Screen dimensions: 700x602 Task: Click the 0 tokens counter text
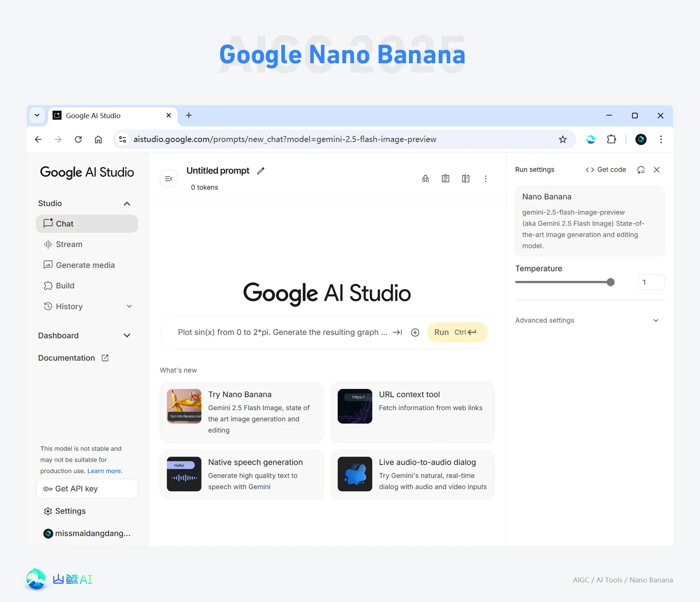[204, 187]
